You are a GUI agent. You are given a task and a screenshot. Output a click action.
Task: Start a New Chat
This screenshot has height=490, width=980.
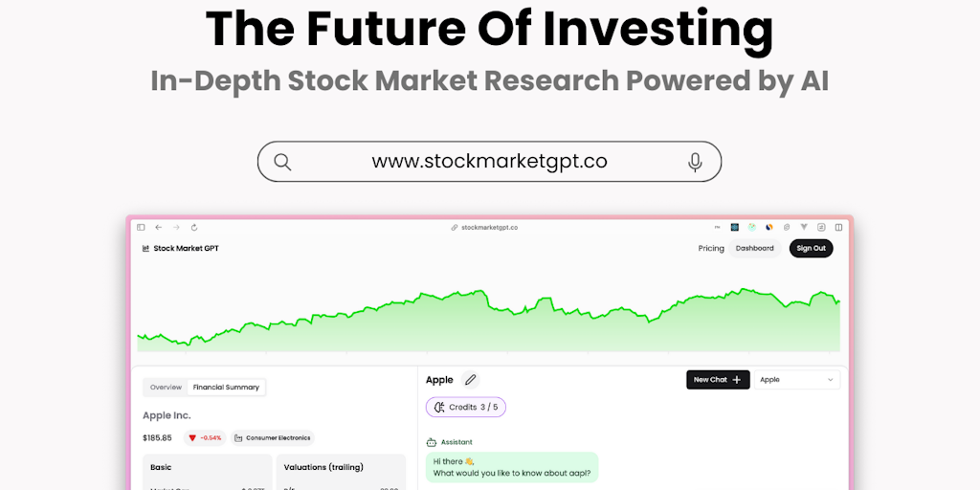(x=718, y=380)
